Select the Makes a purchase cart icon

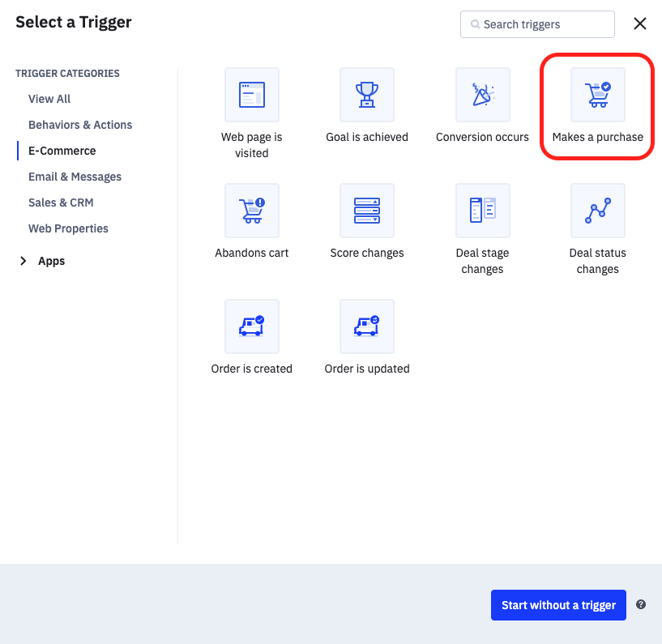coord(598,95)
